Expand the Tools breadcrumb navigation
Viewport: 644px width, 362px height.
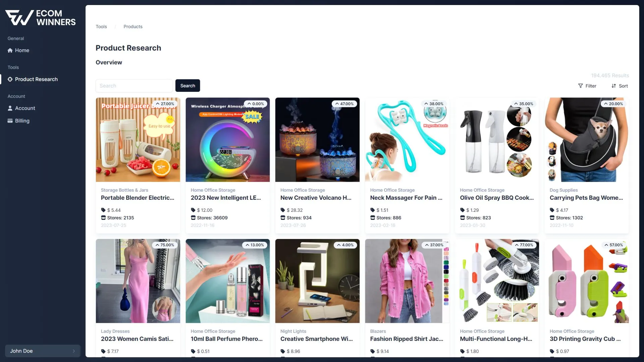point(101,26)
